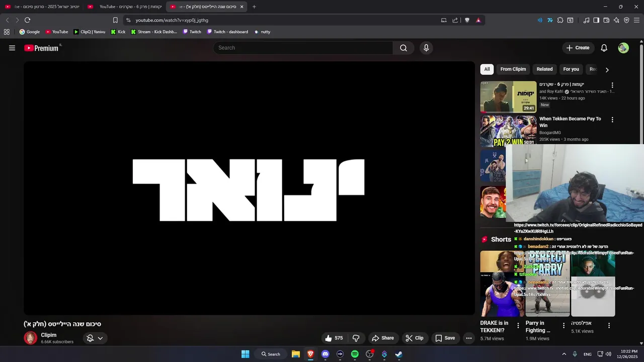644x362 pixels.
Task: Open Twitch - dashboard bookmark
Action: (x=227, y=32)
